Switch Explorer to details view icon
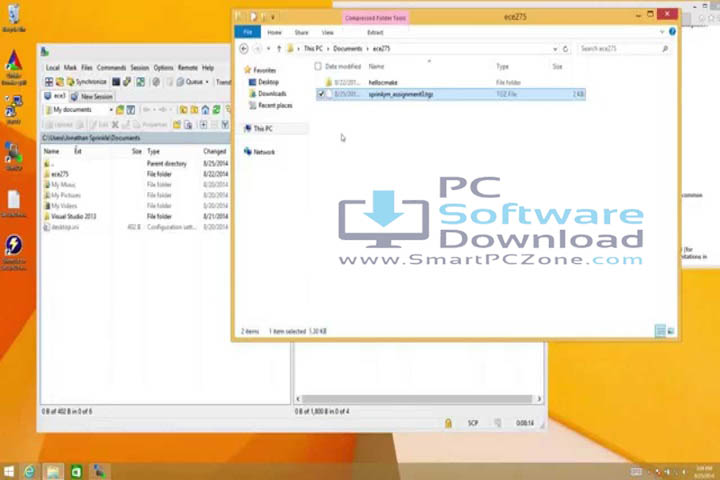The height and width of the screenshot is (480, 720). (660, 331)
